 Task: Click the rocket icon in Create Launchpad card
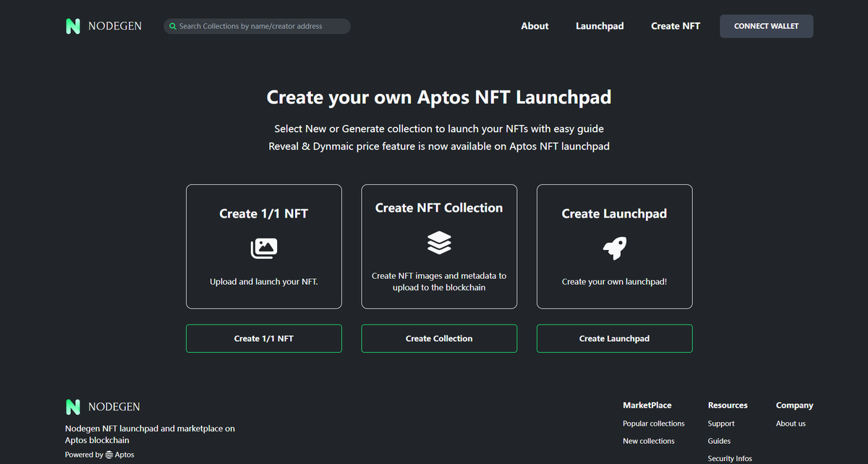point(615,249)
